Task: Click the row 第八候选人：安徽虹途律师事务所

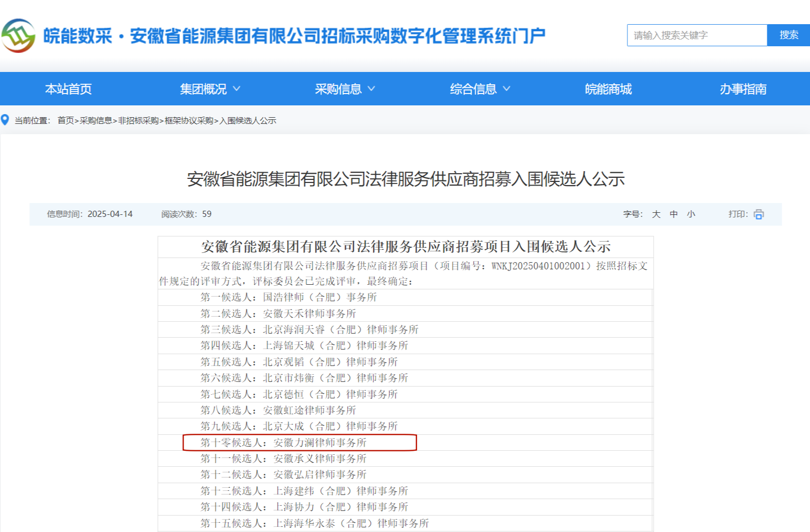Action: [405, 410]
